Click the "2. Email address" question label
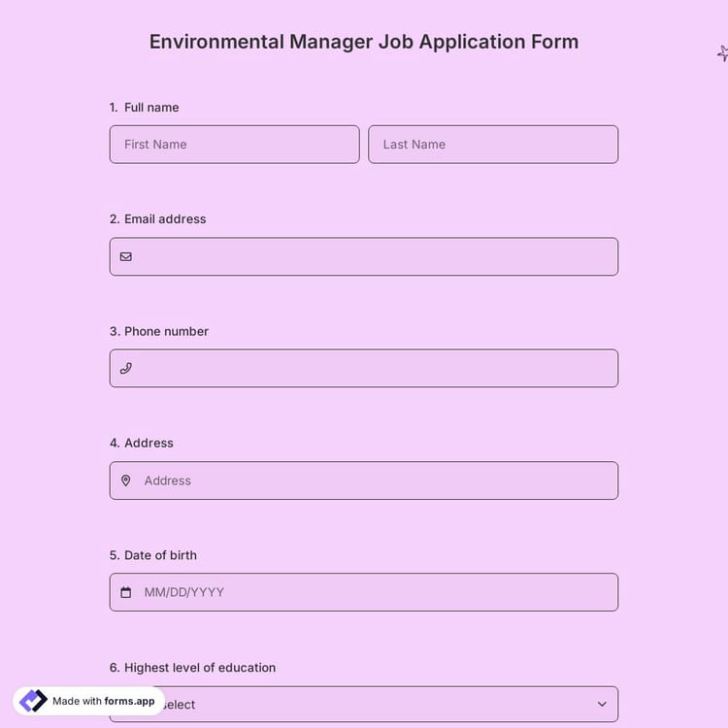Viewport: 728px width, 728px height. tap(158, 219)
